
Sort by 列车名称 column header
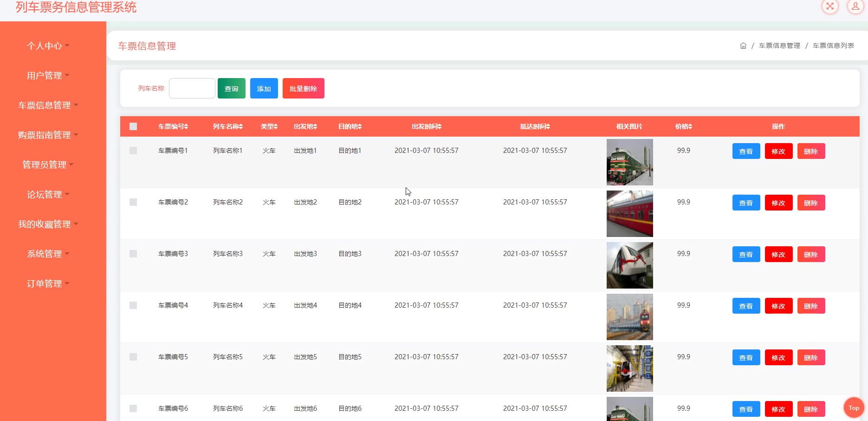240,126
